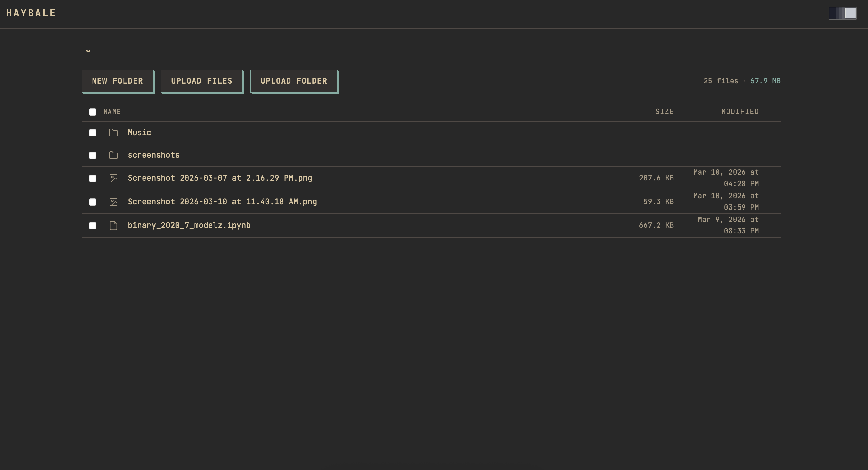The image size is (868, 470).
Task: Click image icon for Screenshot 2026-03-07 file
Action: click(113, 178)
